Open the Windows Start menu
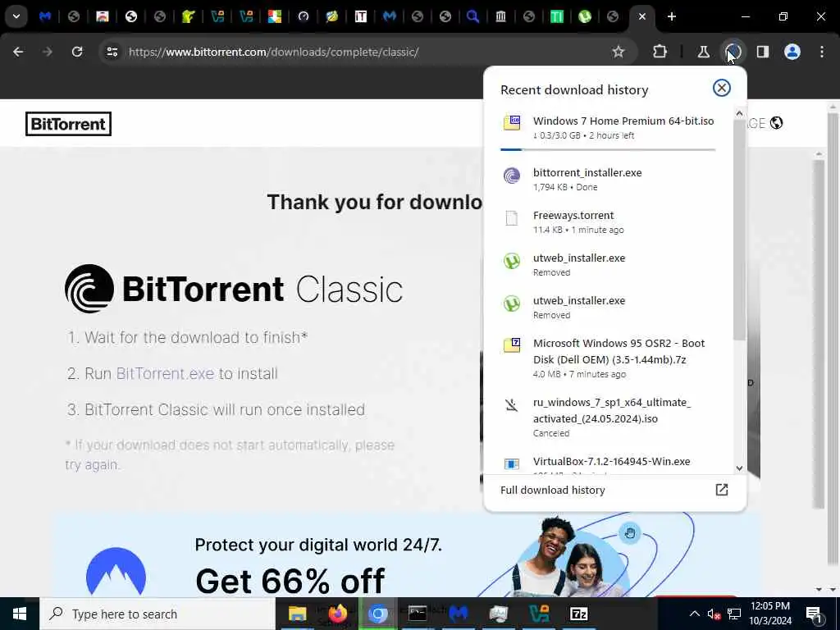The image size is (840, 630). point(20,614)
